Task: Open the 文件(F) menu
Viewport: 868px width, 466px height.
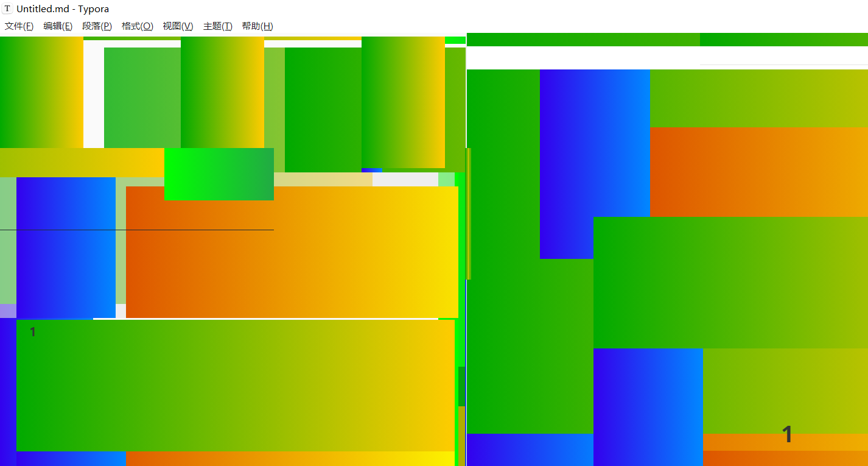Action: [x=19, y=26]
